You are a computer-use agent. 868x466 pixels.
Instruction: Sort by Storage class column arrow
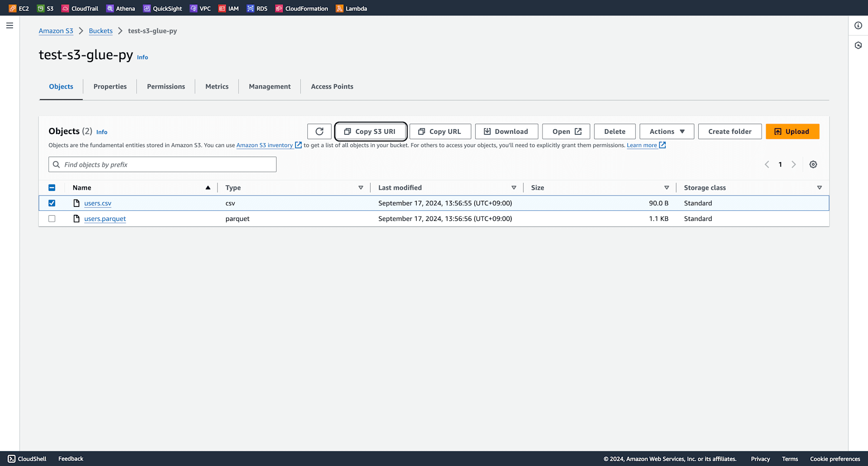[819, 187]
